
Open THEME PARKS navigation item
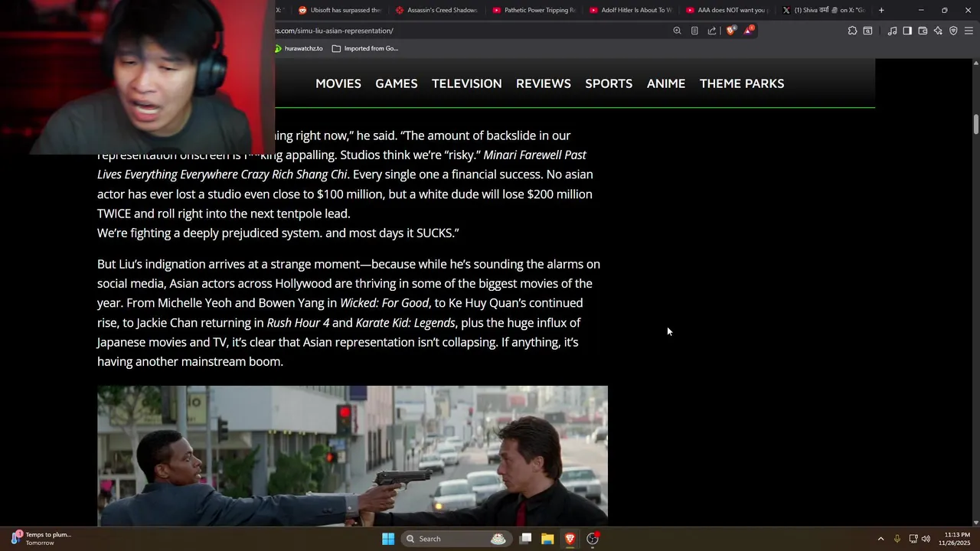point(742,83)
